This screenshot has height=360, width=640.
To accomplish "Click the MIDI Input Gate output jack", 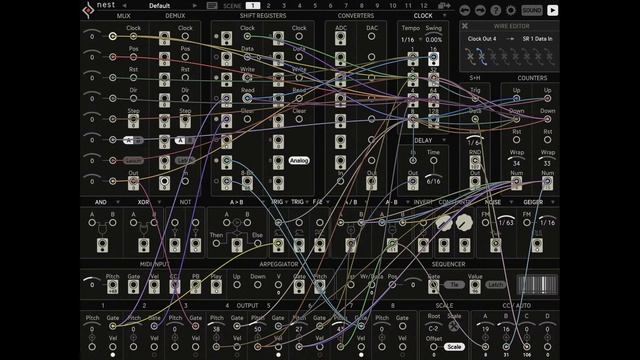I will pyautogui.click(x=133, y=286).
